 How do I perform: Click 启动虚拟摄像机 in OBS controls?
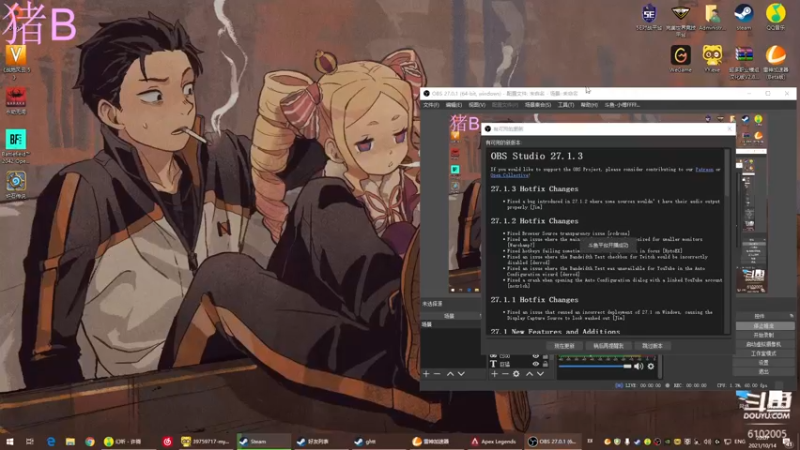764,344
